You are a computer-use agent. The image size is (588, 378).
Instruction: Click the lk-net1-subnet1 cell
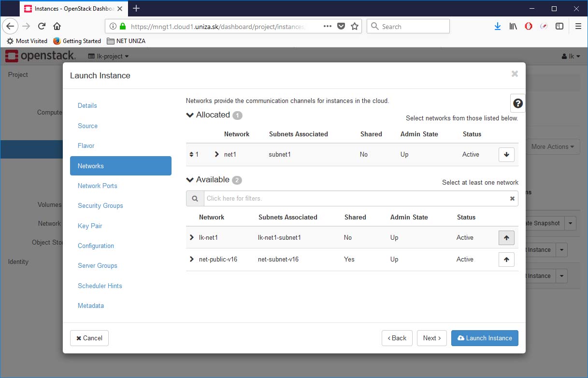280,238
